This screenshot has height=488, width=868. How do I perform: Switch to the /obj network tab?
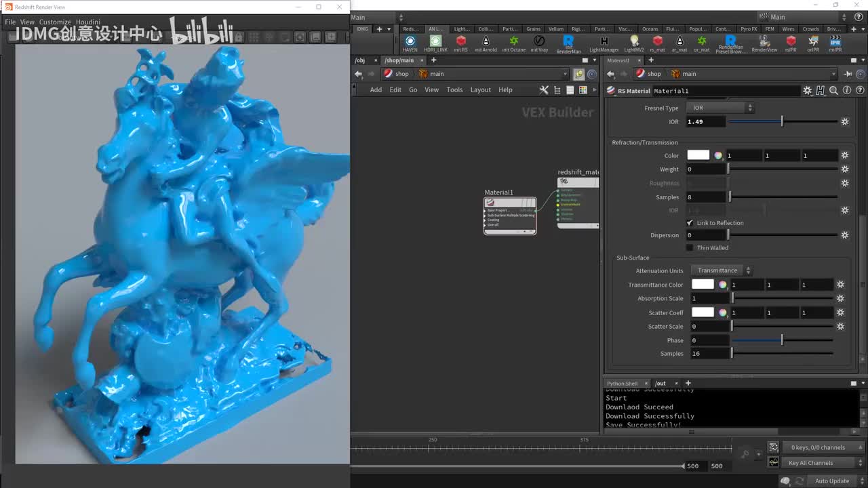coord(360,60)
